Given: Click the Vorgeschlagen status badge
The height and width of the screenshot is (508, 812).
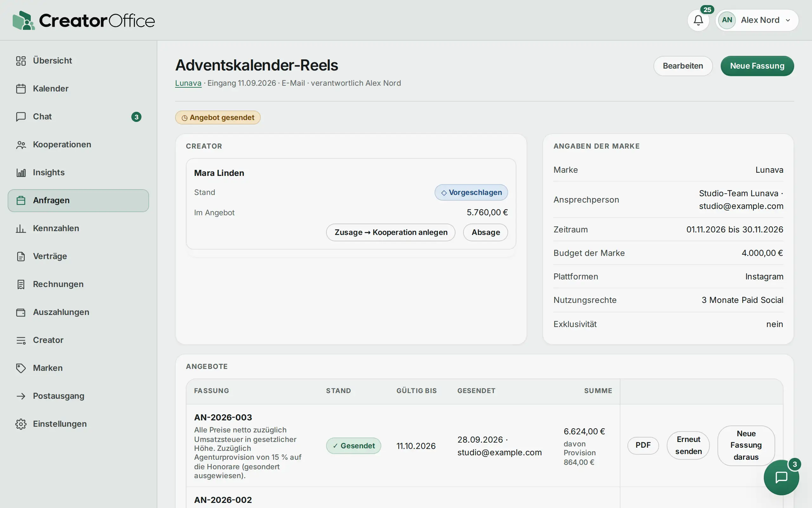Looking at the screenshot, I should click(471, 192).
